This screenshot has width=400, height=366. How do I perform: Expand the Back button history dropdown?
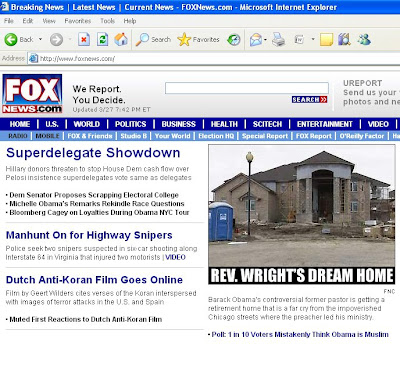point(40,39)
